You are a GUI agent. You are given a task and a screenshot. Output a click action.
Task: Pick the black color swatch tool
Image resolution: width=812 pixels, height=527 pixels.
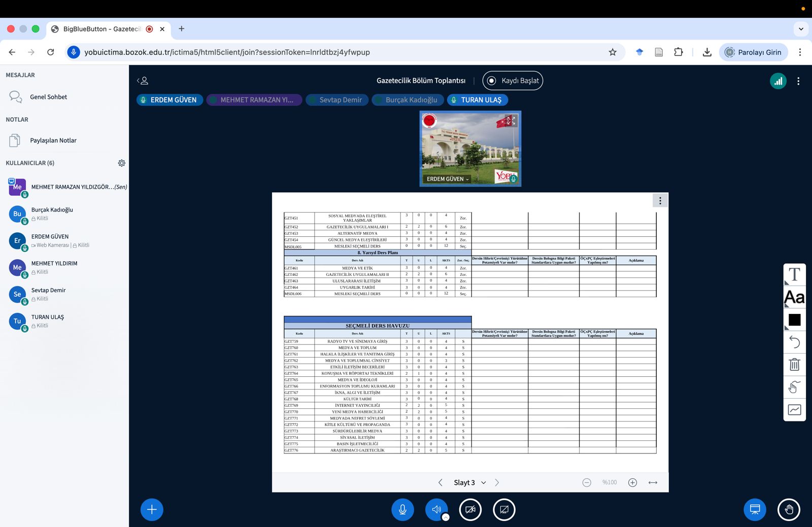pos(794,320)
